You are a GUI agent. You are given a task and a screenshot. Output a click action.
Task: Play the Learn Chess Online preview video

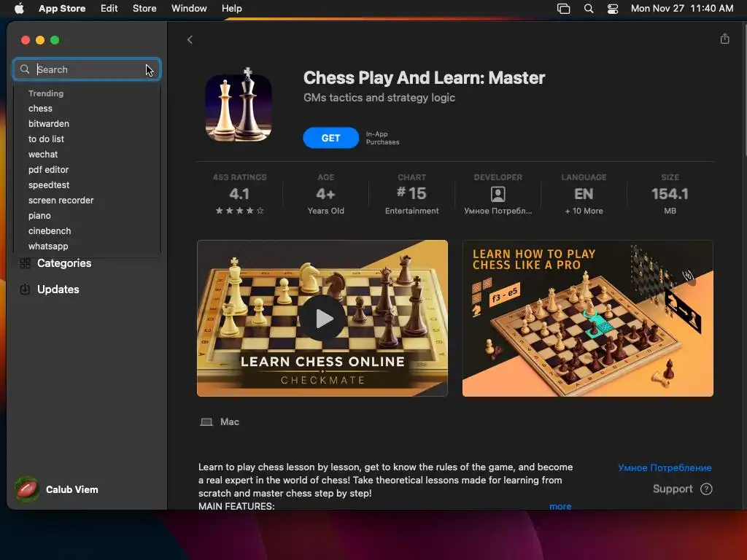[x=322, y=318]
